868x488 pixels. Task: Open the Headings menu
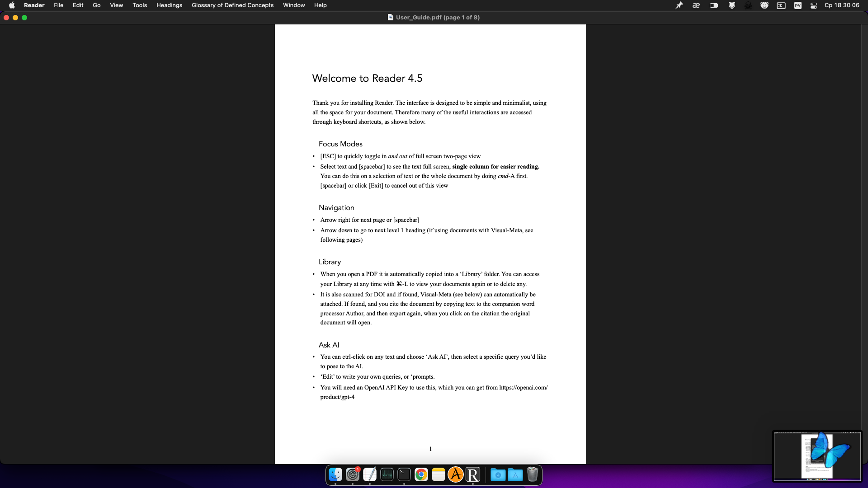pyautogui.click(x=169, y=5)
